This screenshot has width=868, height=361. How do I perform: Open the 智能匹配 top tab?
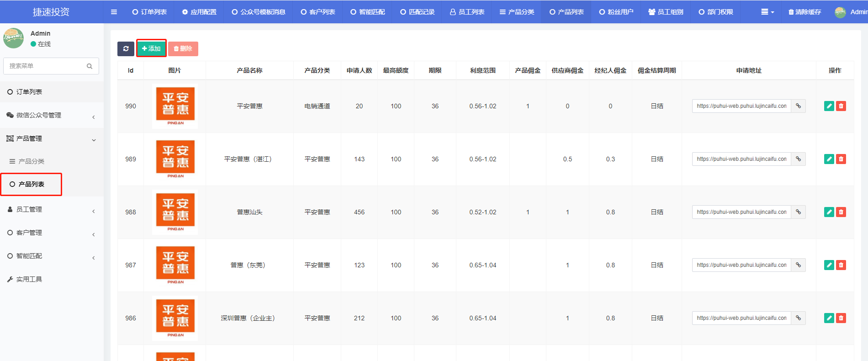(x=368, y=12)
